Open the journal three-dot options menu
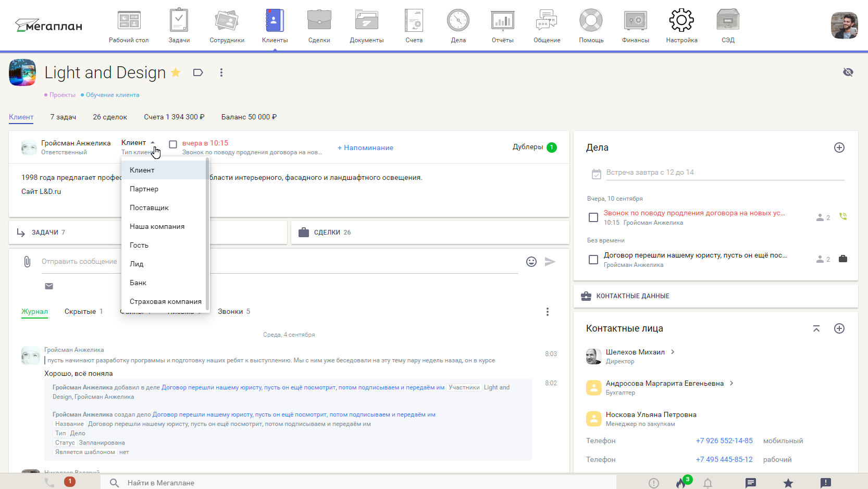Viewport: 868px width, 489px height. click(547, 312)
